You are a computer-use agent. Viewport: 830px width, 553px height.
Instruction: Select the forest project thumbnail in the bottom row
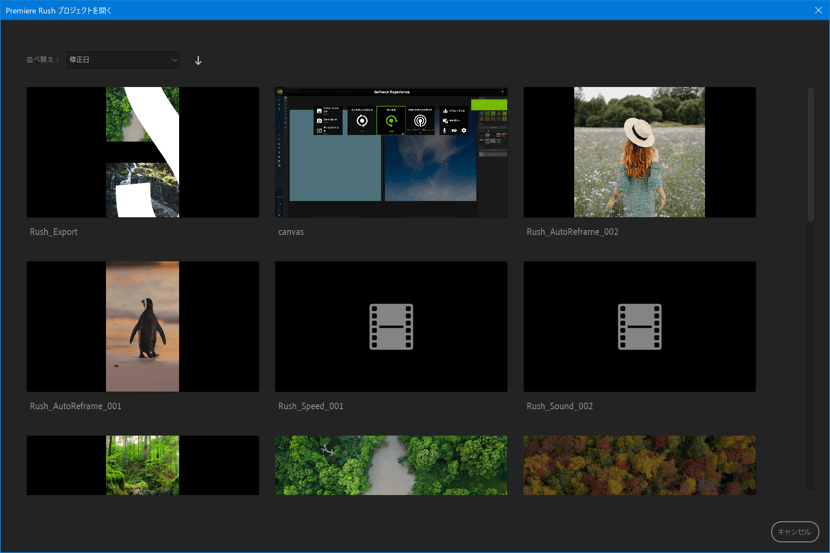142,465
